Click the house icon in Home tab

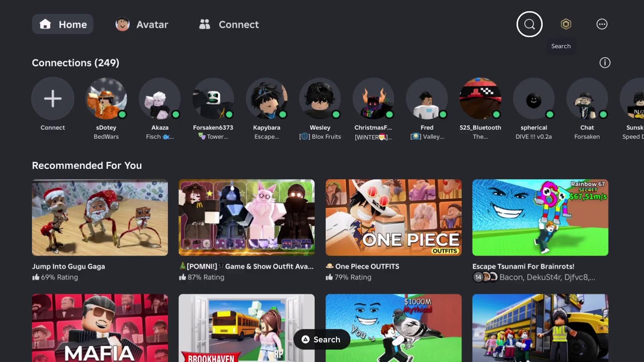pyautogui.click(x=45, y=24)
